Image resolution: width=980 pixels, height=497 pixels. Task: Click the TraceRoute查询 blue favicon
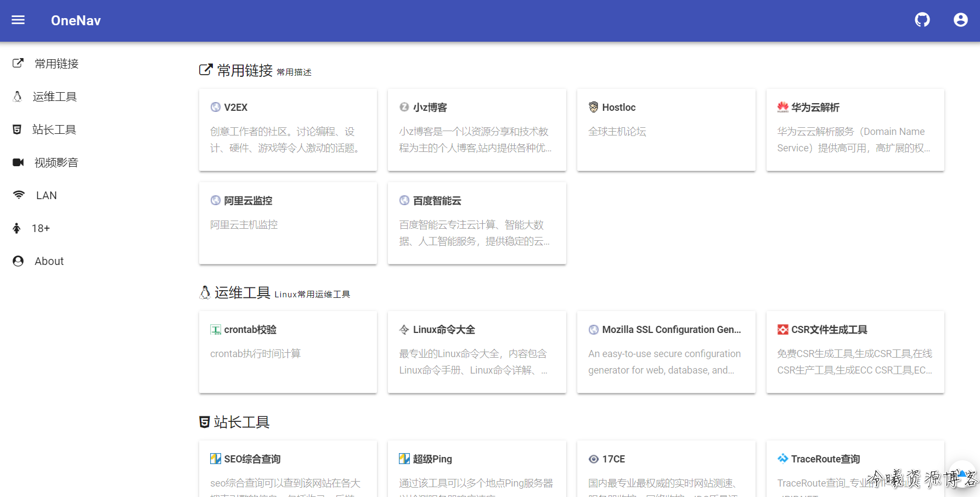click(x=783, y=458)
